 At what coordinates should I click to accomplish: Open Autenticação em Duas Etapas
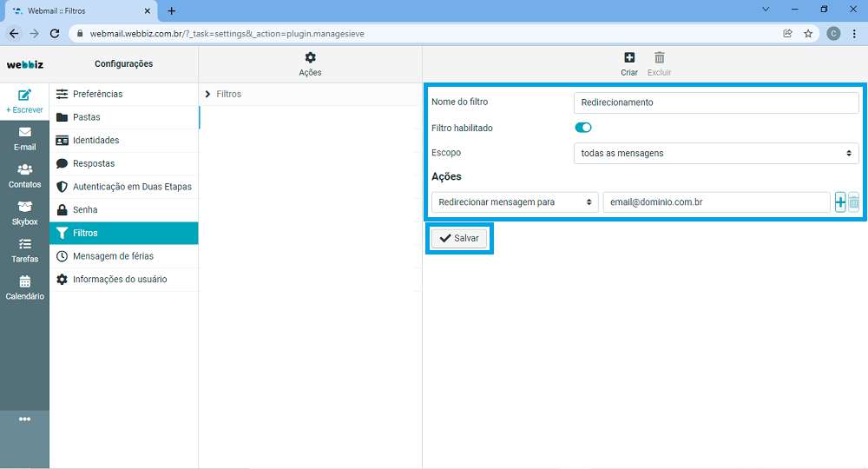click(x=132, y=187)
